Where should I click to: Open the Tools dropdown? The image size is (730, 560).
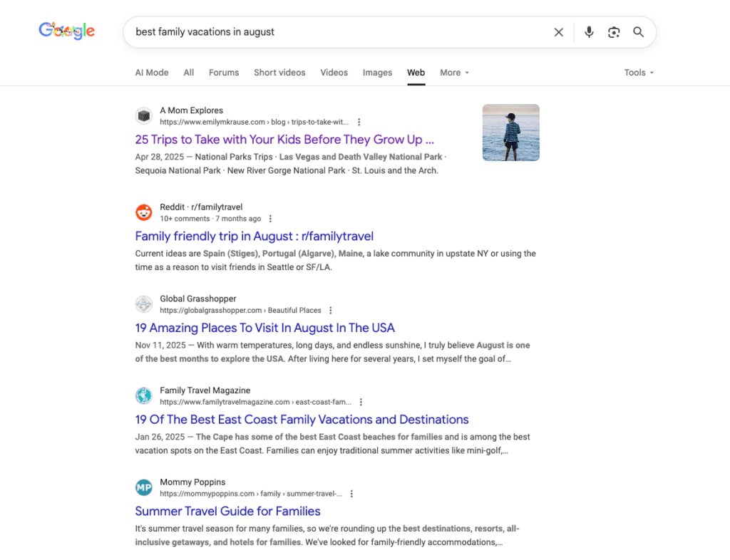click(639, 73)
